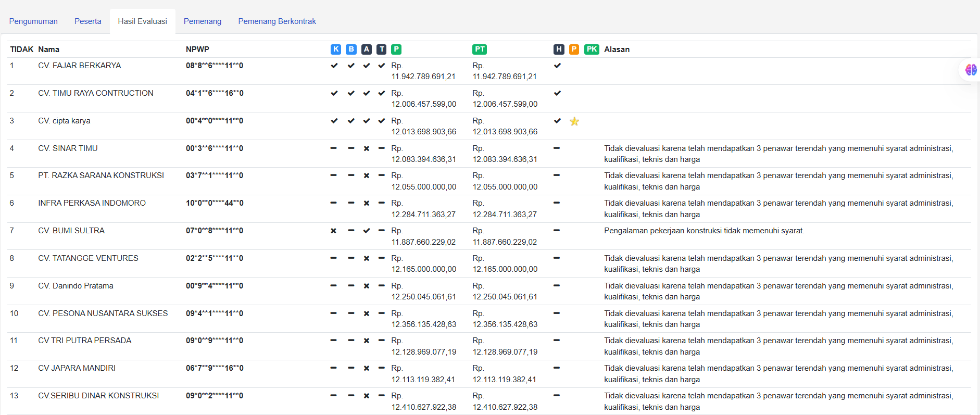980x415 pixels.
Task: Select CV. PESONA NUSANTARA SUKSES name
Action: 103,313
